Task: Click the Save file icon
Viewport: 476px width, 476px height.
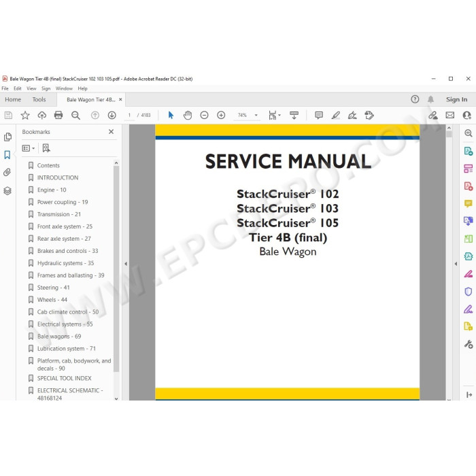Action: tap(8, 115)
